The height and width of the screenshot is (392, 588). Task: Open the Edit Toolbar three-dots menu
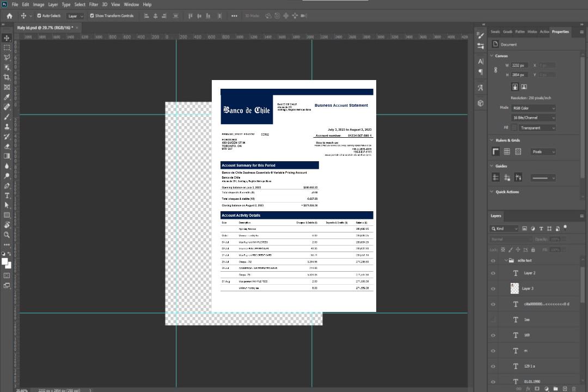tap(7, 244)
